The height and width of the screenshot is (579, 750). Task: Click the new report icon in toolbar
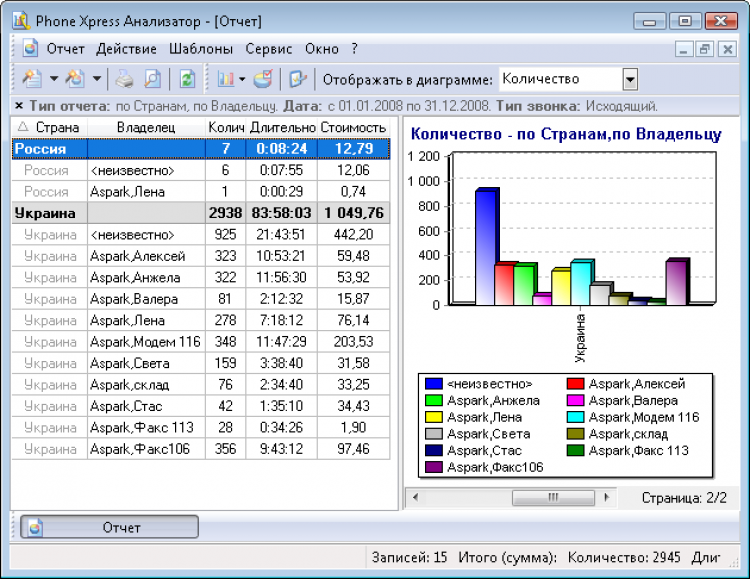point(31,79)
